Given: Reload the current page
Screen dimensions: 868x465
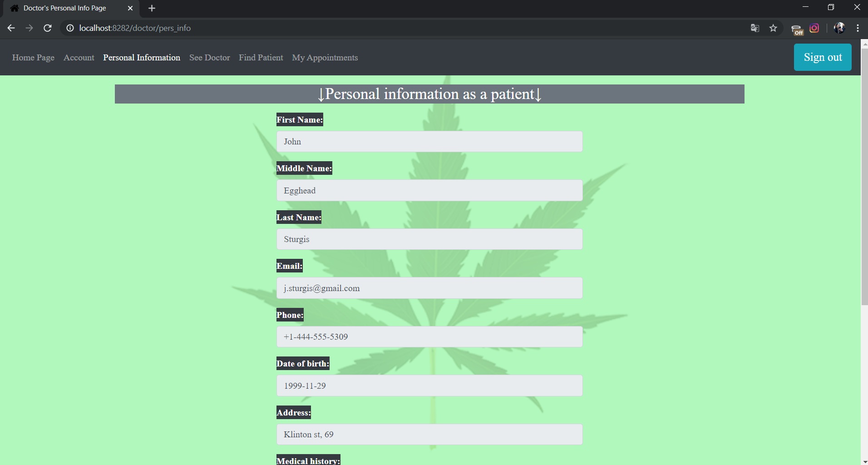Looking at the screenshot, I should (48, 28).
